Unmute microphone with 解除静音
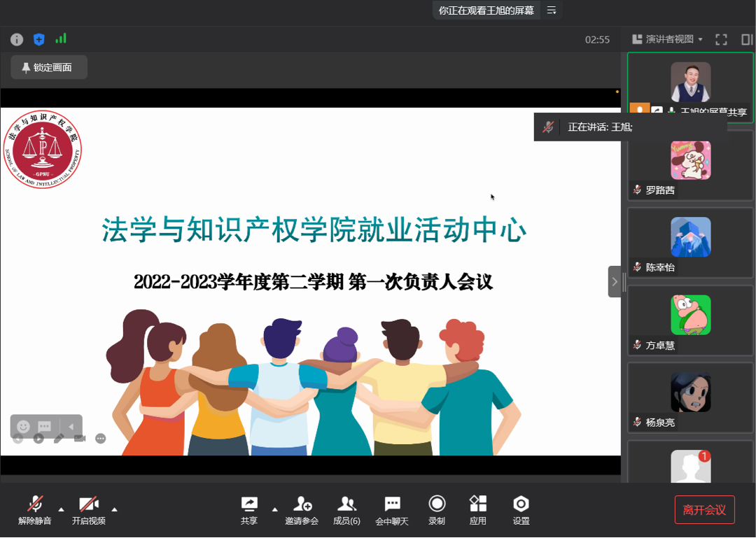 35,510
